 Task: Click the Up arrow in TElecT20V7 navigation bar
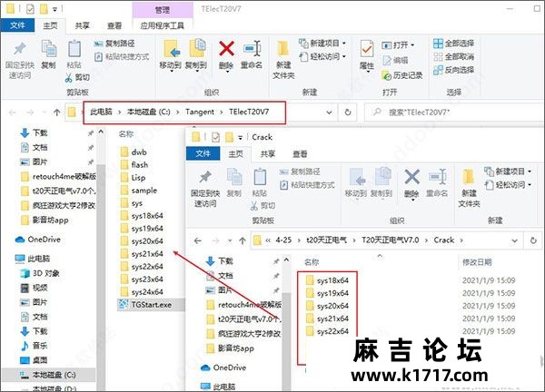pos(56,113)
